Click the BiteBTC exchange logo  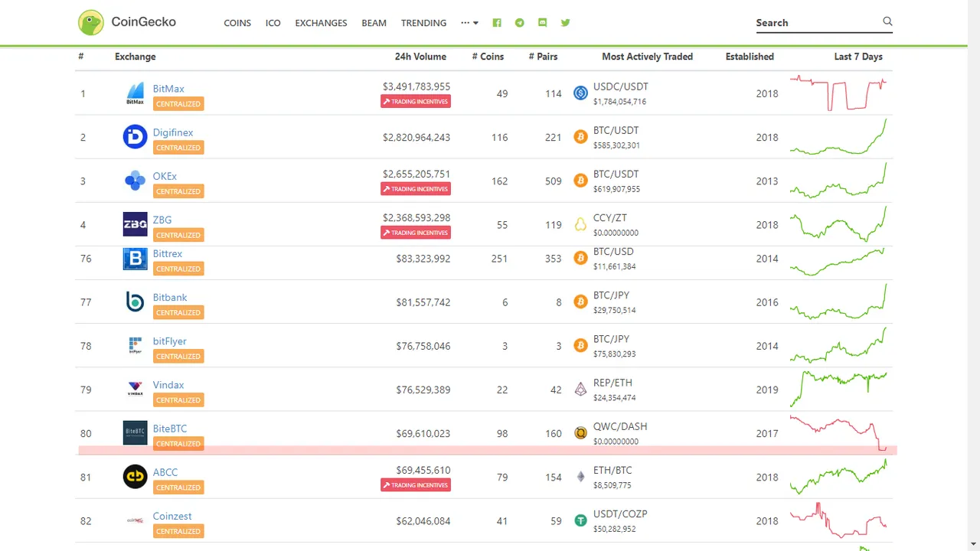point(136,433)
